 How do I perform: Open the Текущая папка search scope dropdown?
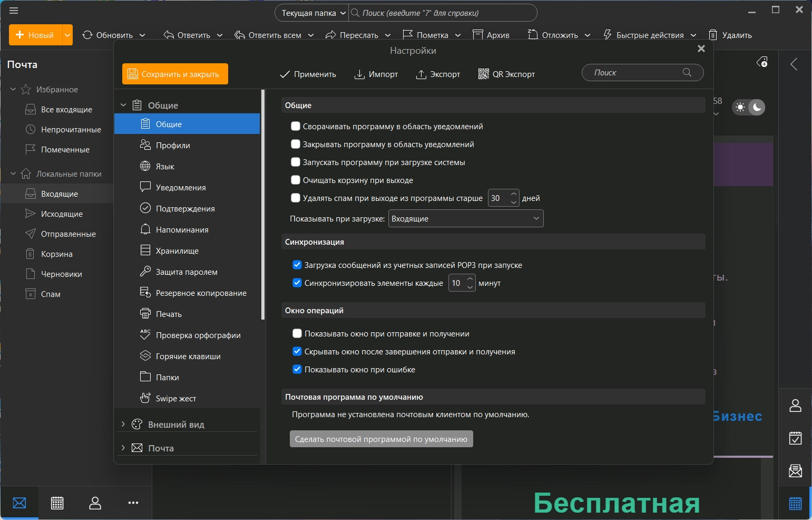click(x=312, y=13)
